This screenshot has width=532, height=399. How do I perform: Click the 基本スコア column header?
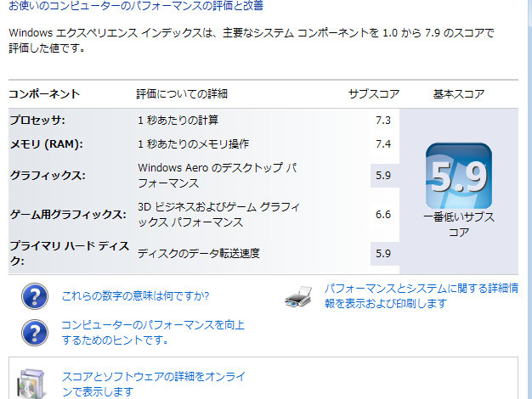pyautogui.click(x=459, y=94)
